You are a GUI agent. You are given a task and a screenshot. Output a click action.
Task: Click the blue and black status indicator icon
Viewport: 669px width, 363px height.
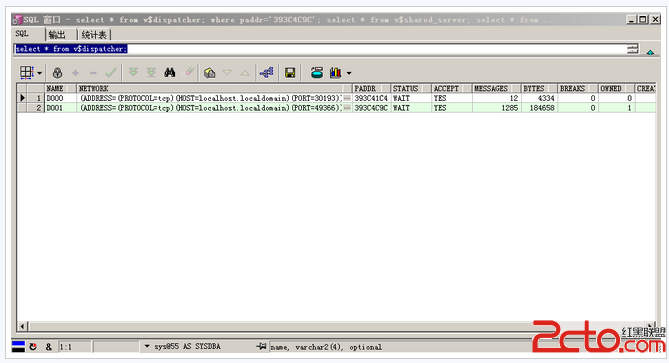tap(18, 346)
